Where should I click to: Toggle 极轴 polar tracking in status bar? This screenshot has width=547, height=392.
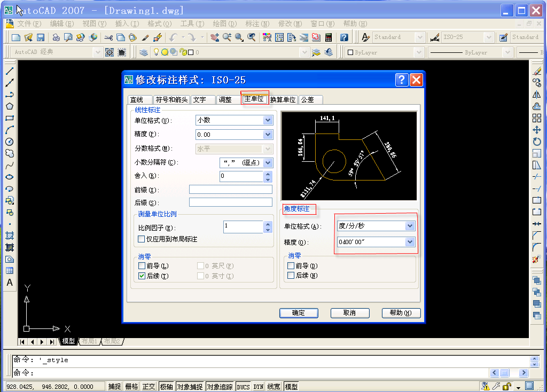pyautogui.click(x=167, y=387)
